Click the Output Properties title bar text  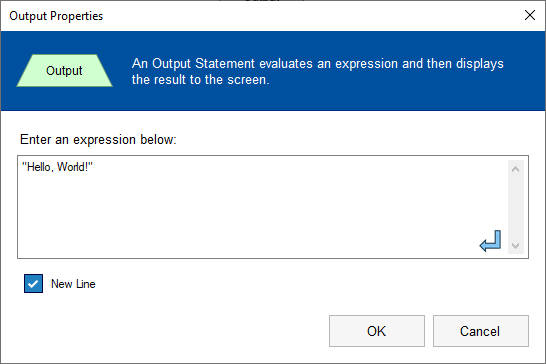tap(56, 16)
